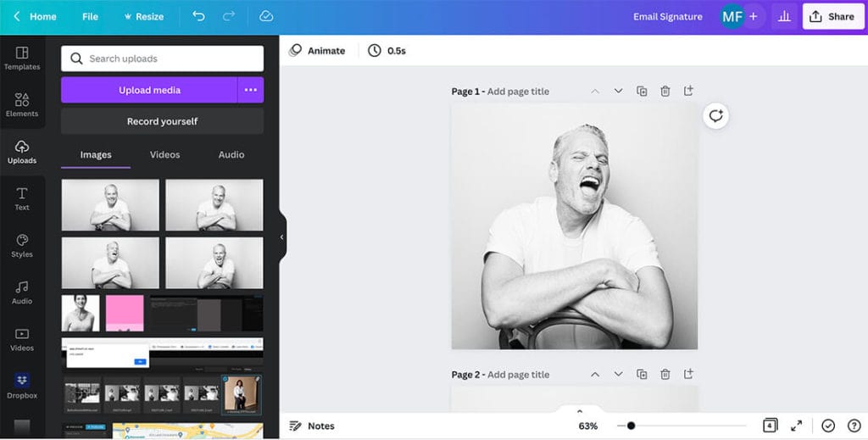The height and width of the screenshot is (440, 868).
Task: Open the Templates sidebar panel
Action: [x=22, y=58]
